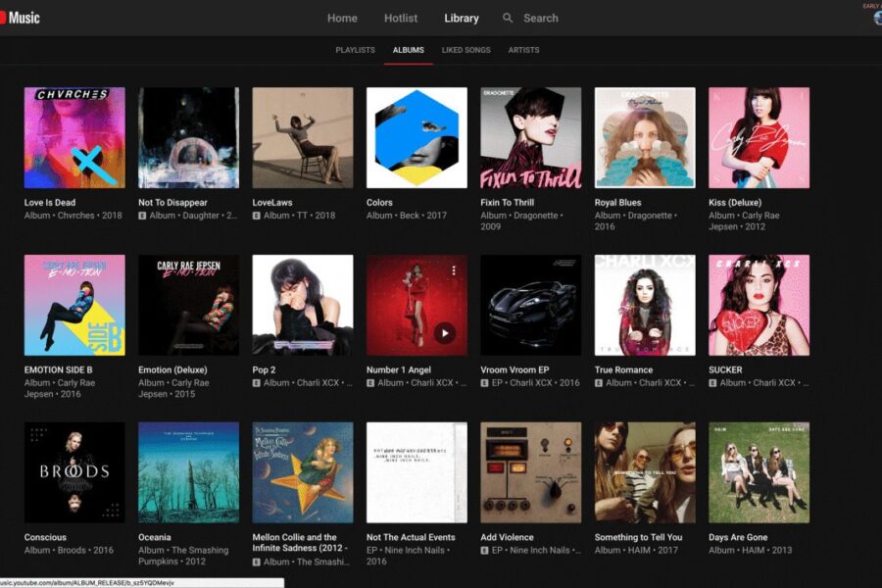The height and width of the screenshot is (588, 882).
Task: Click the Not To Disappear title link
Action: pos(172,203)
